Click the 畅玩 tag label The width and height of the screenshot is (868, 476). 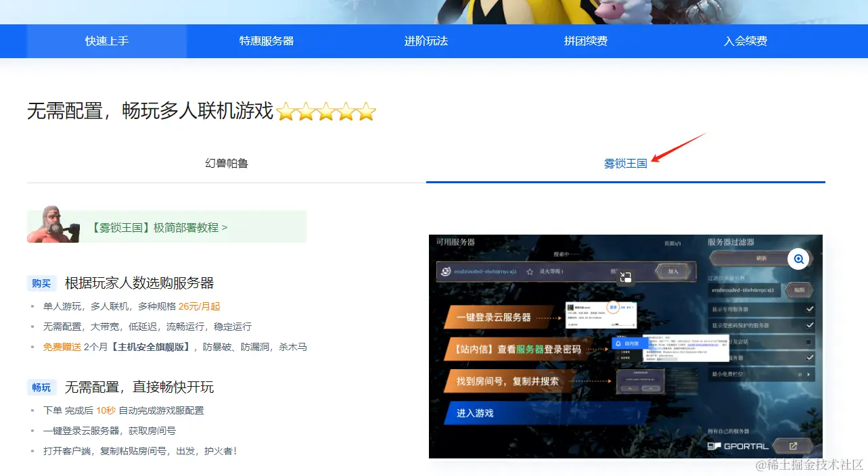pyautogui.click(x=41, y=387)
